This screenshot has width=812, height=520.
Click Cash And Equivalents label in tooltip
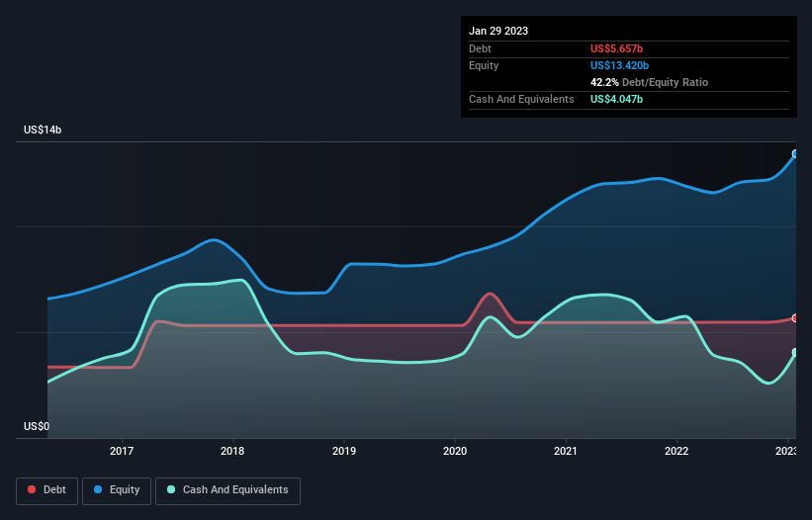point(521,99)
